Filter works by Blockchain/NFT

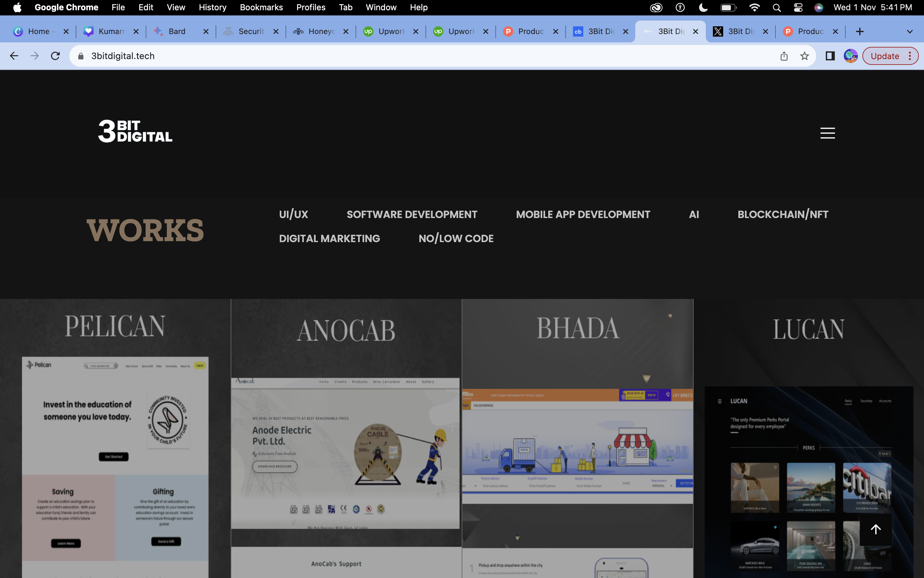783,215
